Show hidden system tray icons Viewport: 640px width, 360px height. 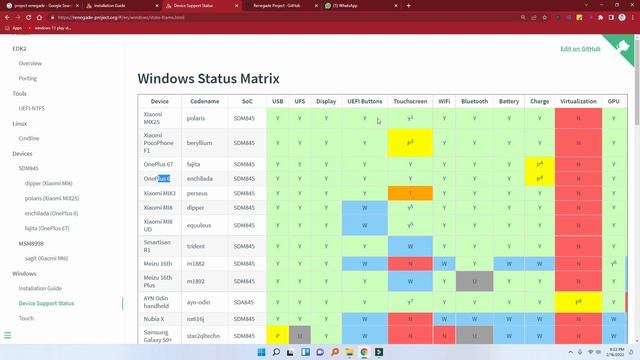pos(570,352)
